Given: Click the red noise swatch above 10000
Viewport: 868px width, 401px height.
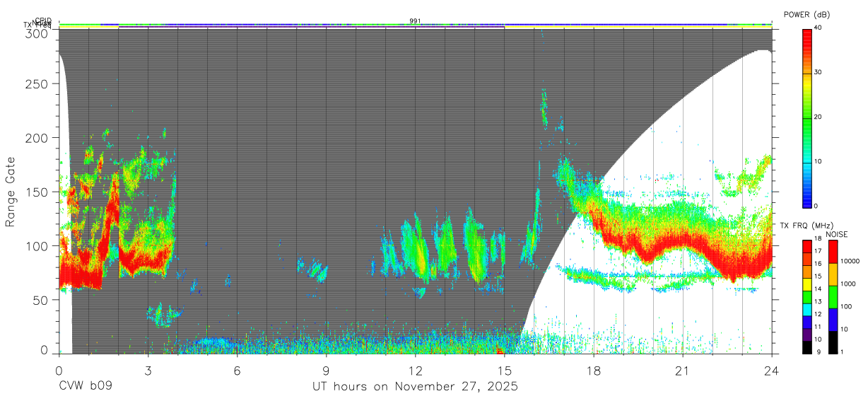Looking at the screenshot, I should [x=832, y=251].
